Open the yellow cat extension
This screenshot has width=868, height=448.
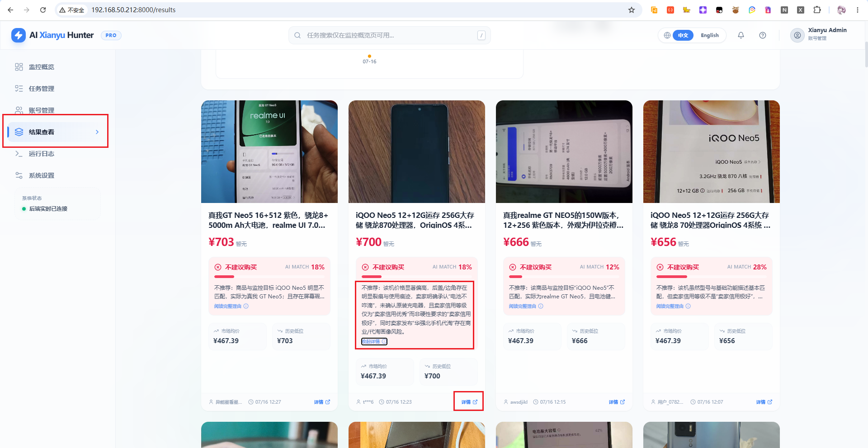point(687,10)
